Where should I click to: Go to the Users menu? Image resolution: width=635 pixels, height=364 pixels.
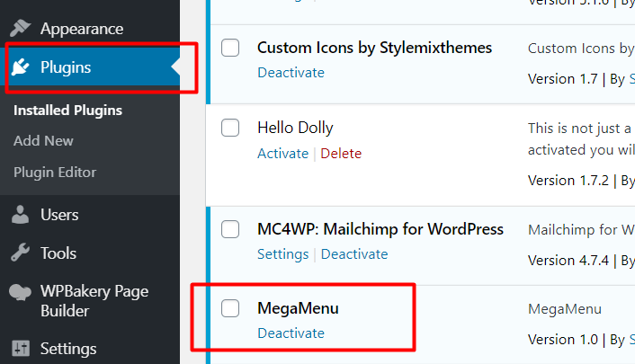(x=59, y=215)
